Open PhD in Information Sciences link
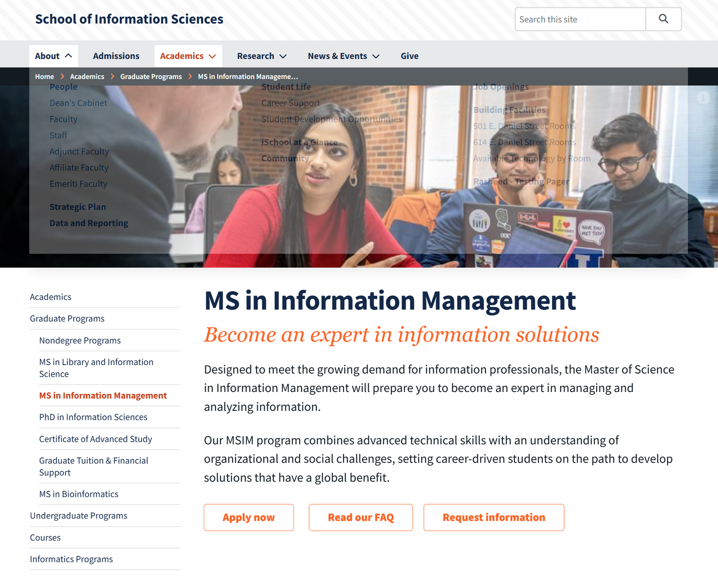The height and width of the screenshot is (588, 718). tap(93, 417)
